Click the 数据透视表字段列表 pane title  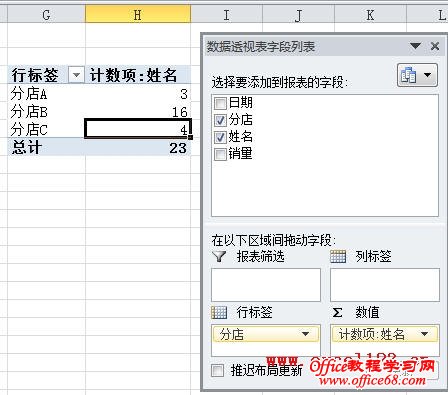click(x=261, y=46)
